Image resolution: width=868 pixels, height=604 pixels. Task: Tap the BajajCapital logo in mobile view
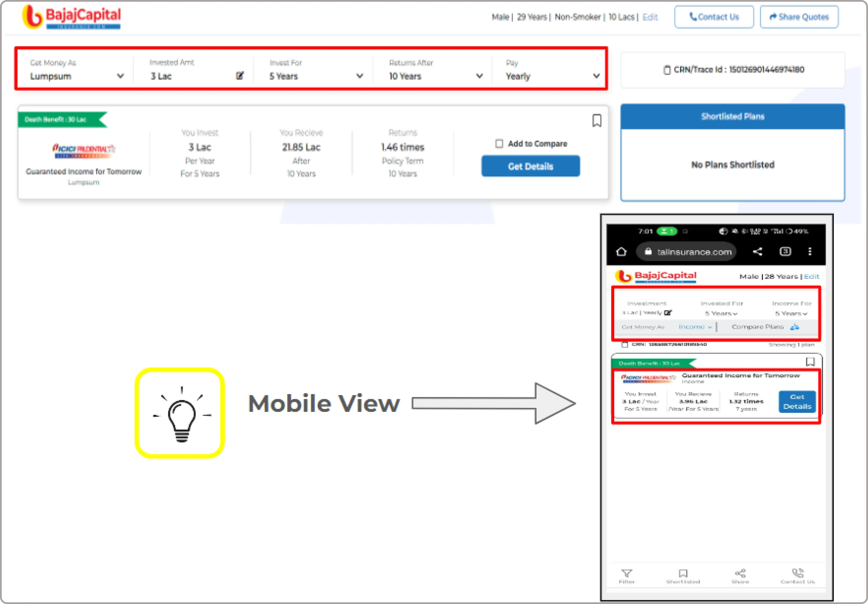[x=656, y=276]
